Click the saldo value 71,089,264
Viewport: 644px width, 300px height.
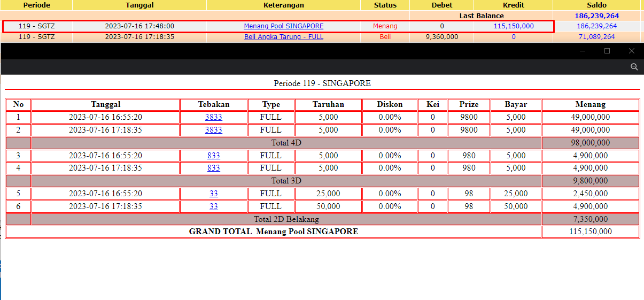pyautogui.click(x=597, y=37)
